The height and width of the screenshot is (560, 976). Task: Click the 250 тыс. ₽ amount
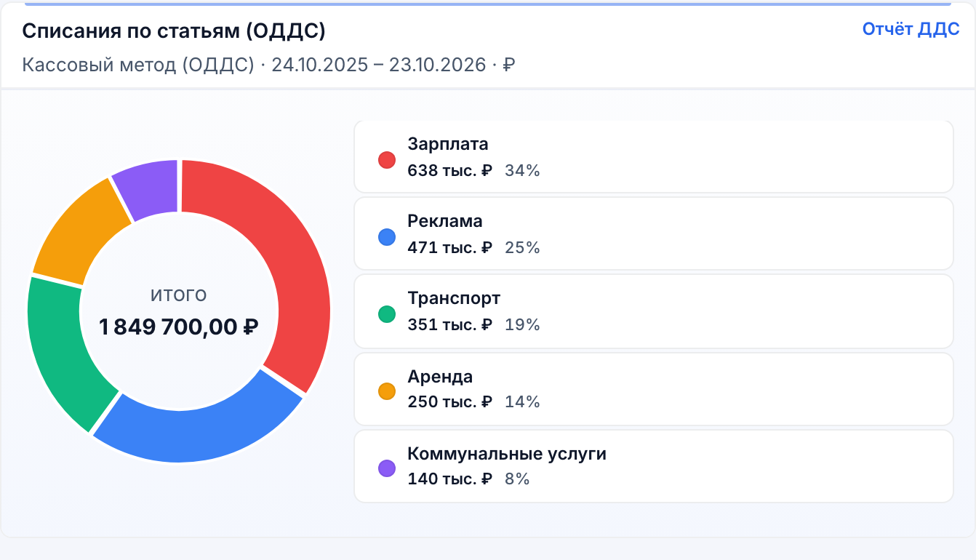tap(450, 402)
